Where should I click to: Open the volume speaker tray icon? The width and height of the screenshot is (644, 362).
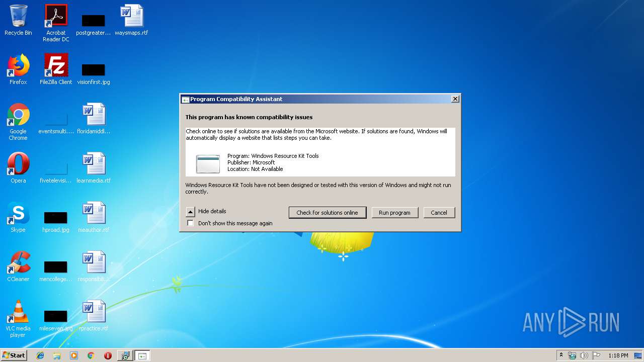(584, 355)
